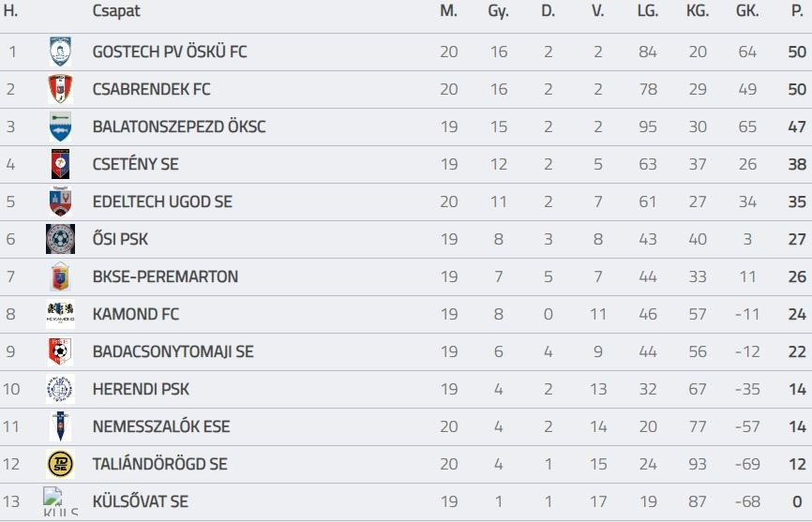Click the P. points column header

pos(797,11)
